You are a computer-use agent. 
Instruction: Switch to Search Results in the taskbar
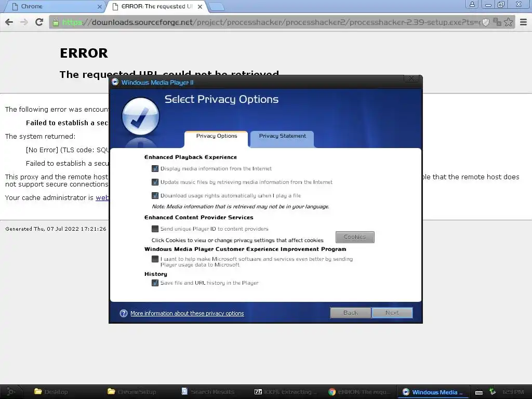pyautogui.click(x=208, y=392)
